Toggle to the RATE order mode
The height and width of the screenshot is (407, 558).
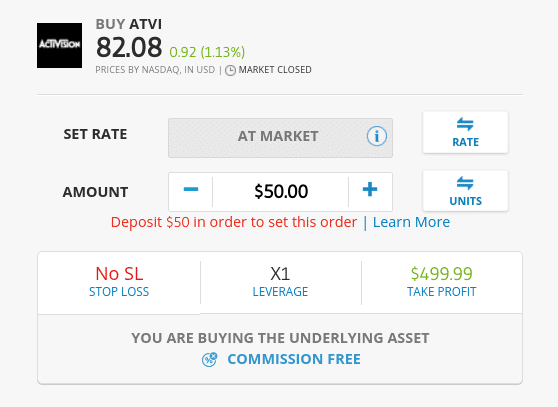click(465, 132)
